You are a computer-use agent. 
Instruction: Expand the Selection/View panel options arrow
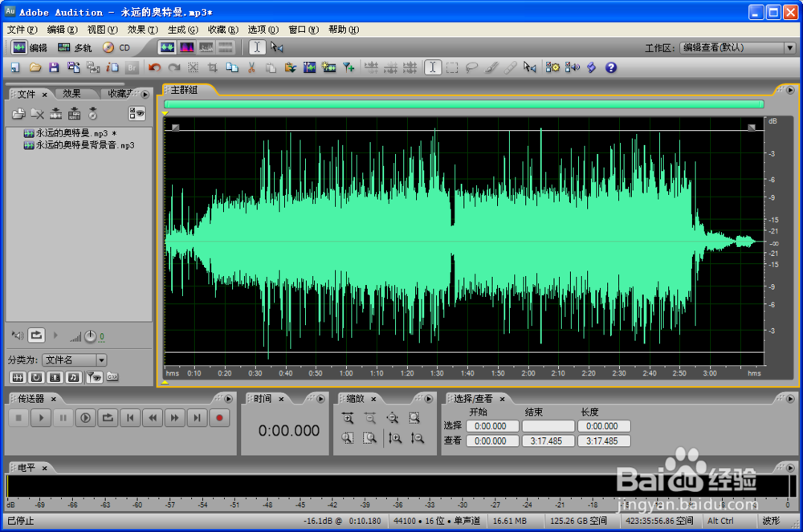(790, 399)
